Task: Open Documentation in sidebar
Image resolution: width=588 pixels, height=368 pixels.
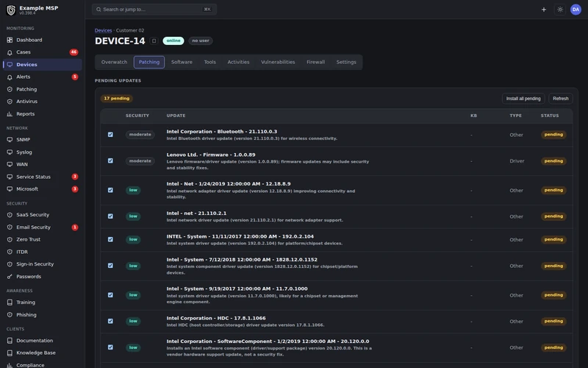Action: [x=42, y=341]
